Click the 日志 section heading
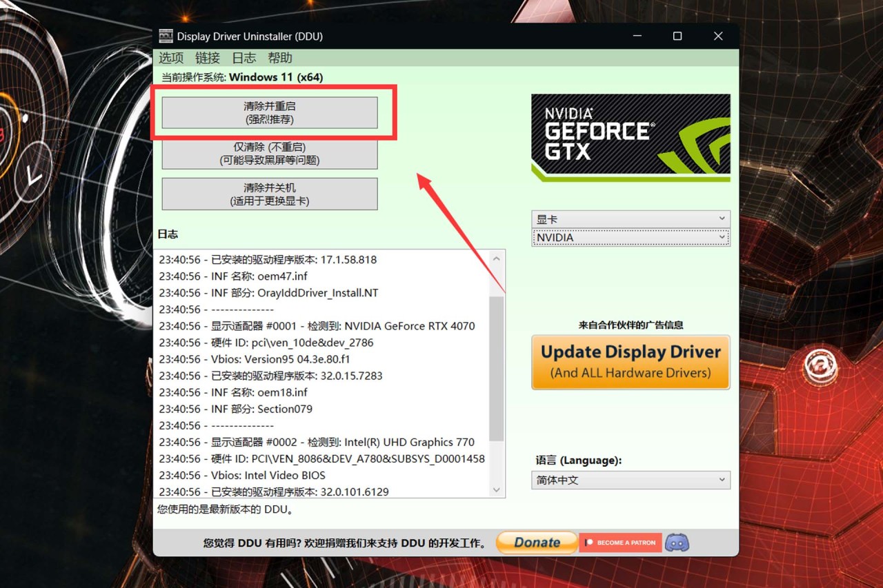 click(x=168, y=234)
